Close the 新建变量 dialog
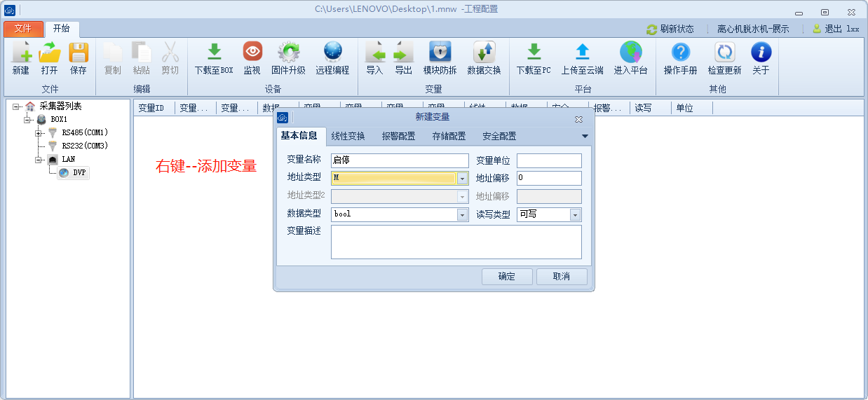The image size is (868, 400). 579,119
